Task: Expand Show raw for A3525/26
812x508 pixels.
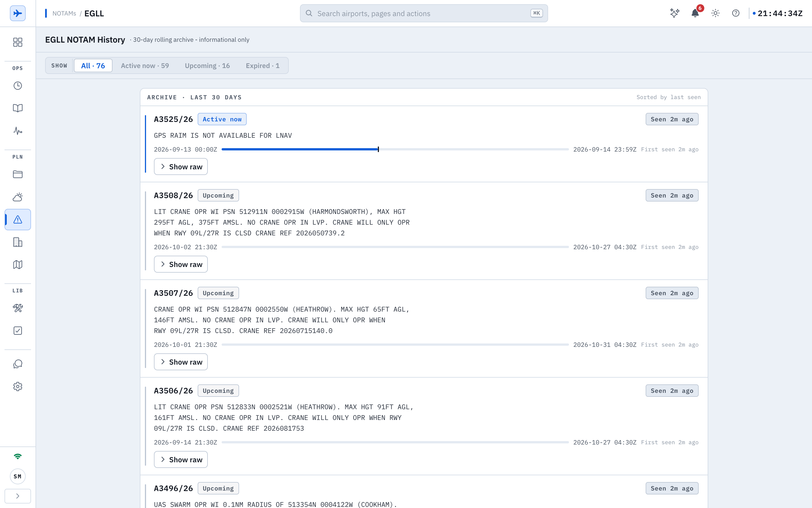Action: [181, 167]
